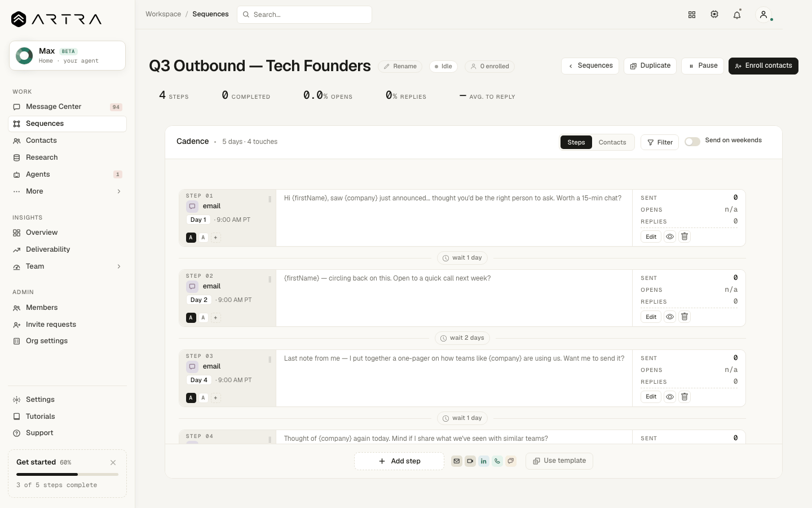Open the Day 4 selector on Step 03
Viewport: 812px width, 508px height.
(x=199, y=380)
